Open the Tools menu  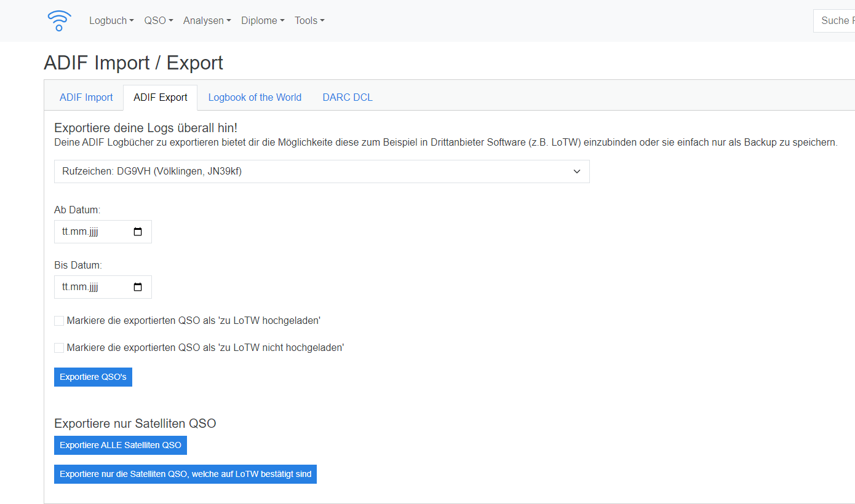[x=309, y=21]
